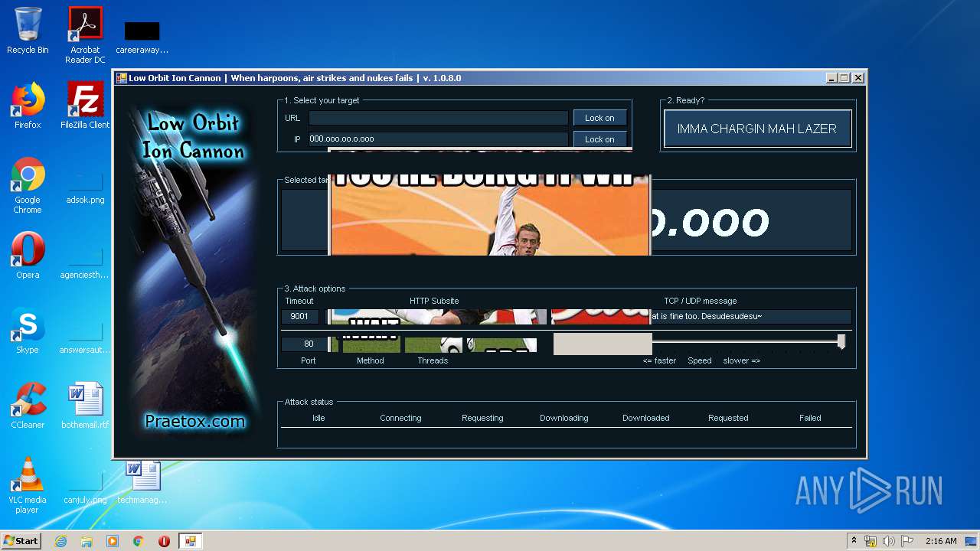Edit the Timeout field showing 9001

(300, 316)
